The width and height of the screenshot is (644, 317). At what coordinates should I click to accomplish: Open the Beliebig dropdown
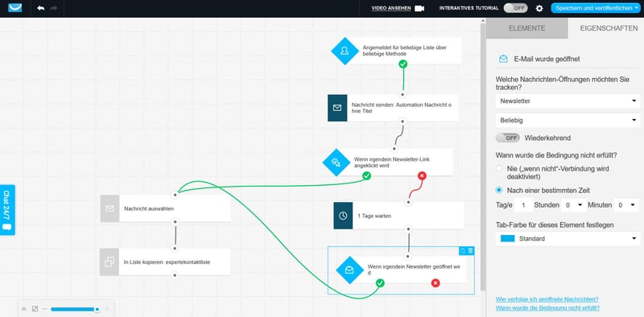(x=568, y=121)
